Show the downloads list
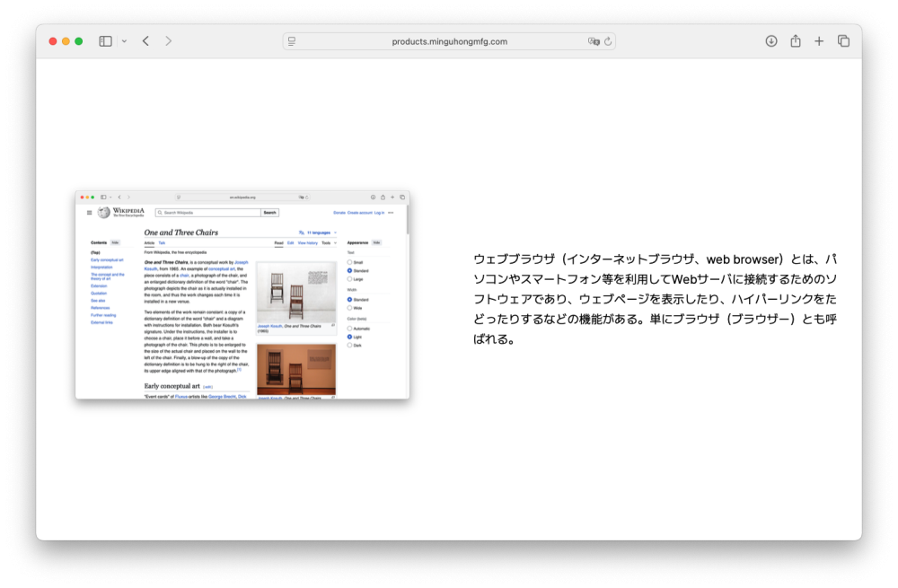This screenshot has width=898, height=588. click(x=771, y=41)
